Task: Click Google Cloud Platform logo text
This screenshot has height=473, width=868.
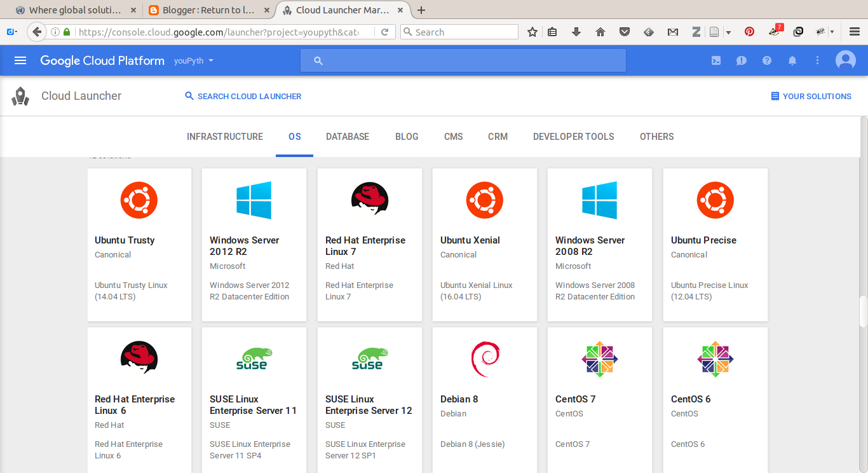Action: click(102, 60)
